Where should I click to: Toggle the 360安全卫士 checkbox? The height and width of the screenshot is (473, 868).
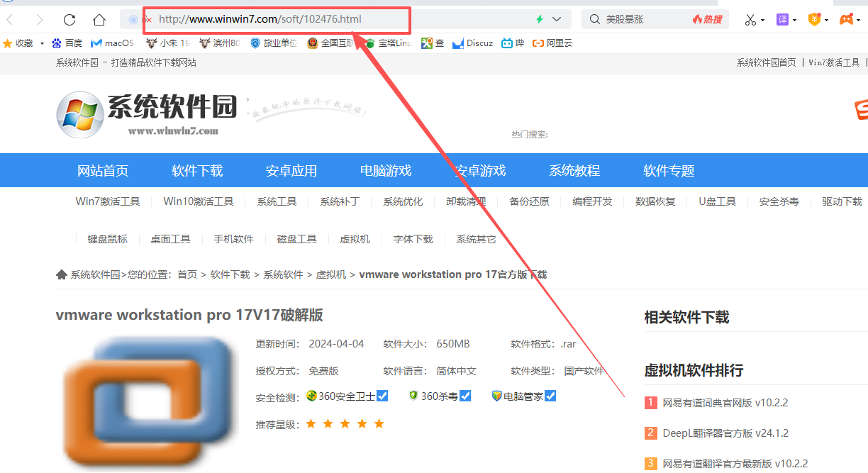click(382, 396)
